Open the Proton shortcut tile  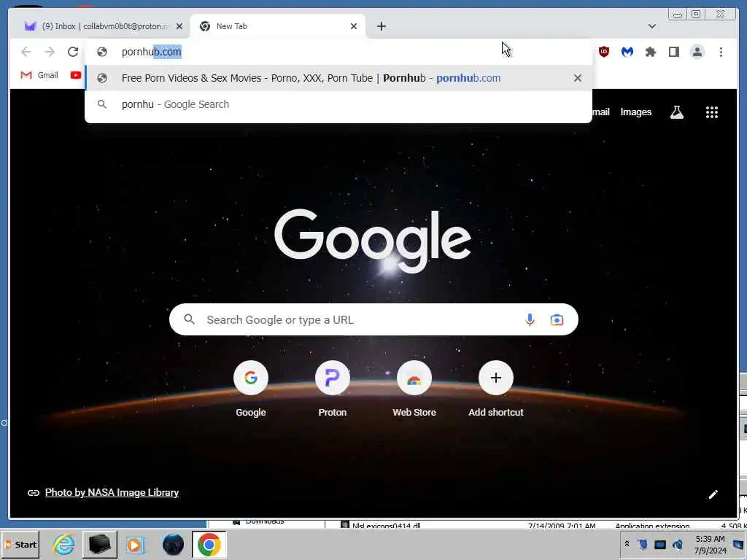[333, 388]
